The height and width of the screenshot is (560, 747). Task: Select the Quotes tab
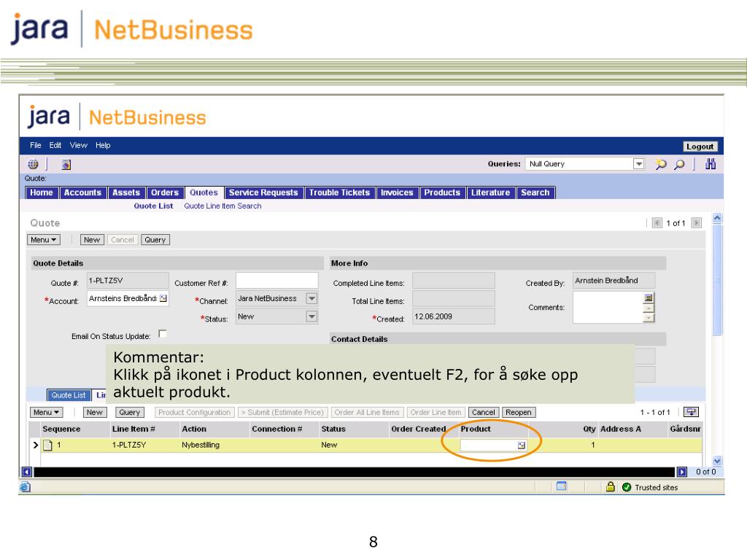pyautogui.click(x=204, y=192)
